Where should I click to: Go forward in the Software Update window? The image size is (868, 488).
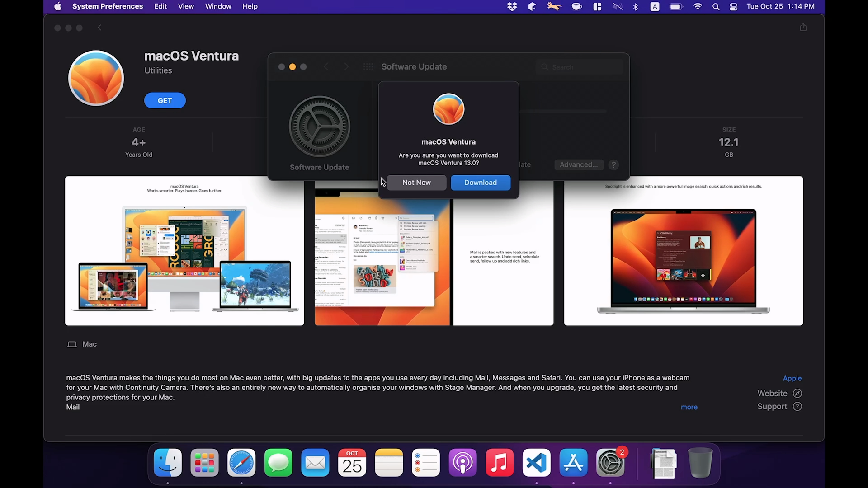point(346,67)
